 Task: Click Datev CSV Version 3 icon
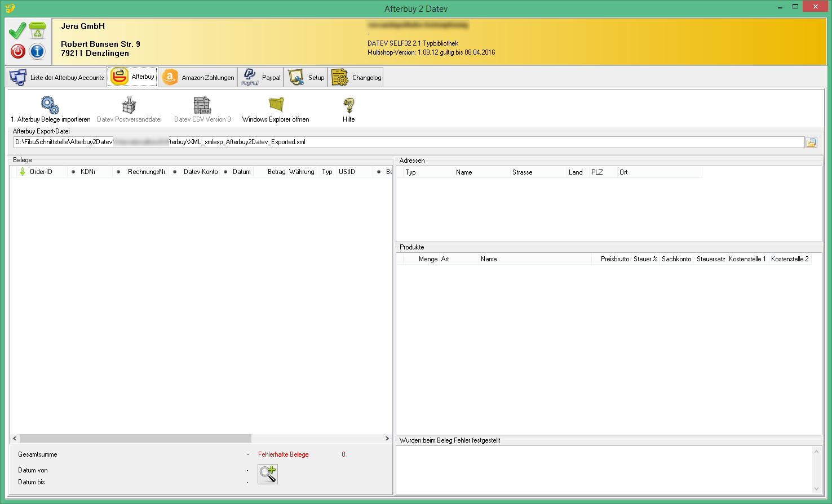[202, 105]
